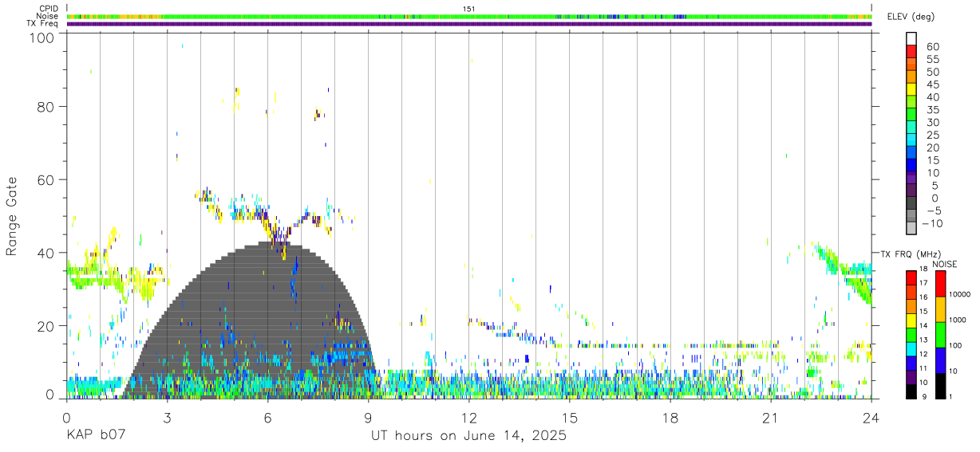
Task: Click 100 on the Range Gate axis
Action: [x=42, y=37]
